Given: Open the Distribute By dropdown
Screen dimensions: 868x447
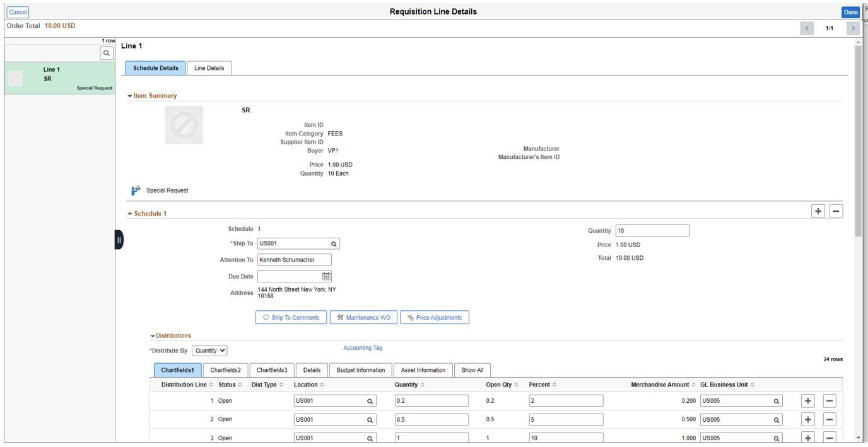Looking at the screenshot, I should click(x=211, y=349).
